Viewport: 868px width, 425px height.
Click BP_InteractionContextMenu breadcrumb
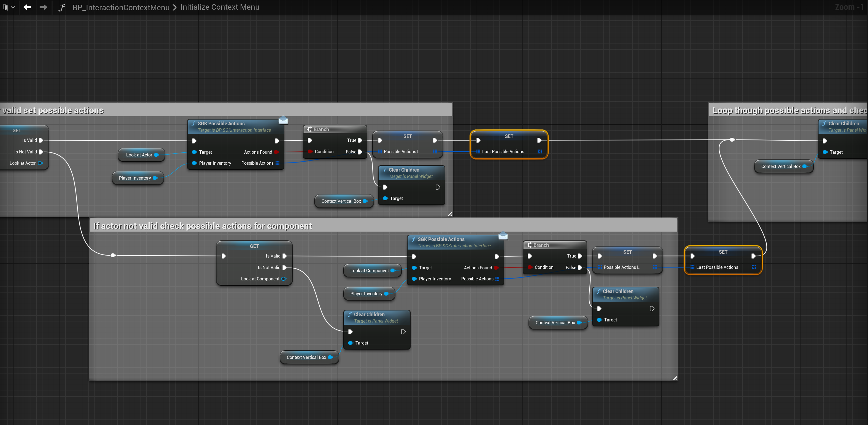(121, 7)
